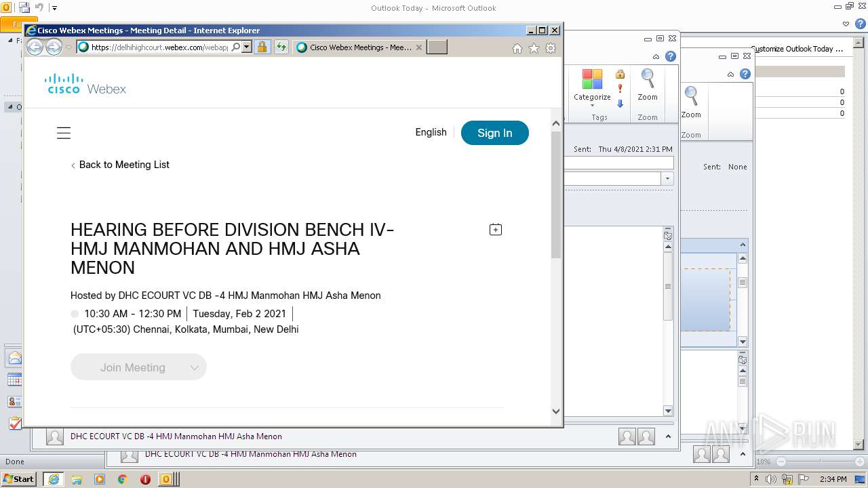Viewport: 868px width, 488px height.
Task: Open the Contacts navigation icon in Outlook
Action: pyautogui.click(x=15, y=401)
